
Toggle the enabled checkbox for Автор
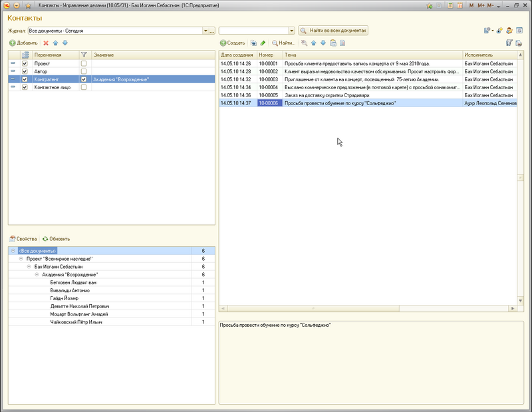tap(25, 71)
